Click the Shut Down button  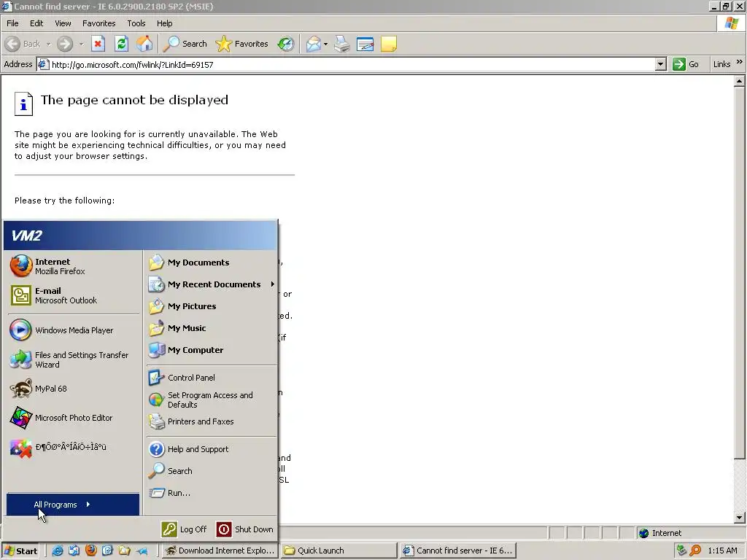click(245, 529)
